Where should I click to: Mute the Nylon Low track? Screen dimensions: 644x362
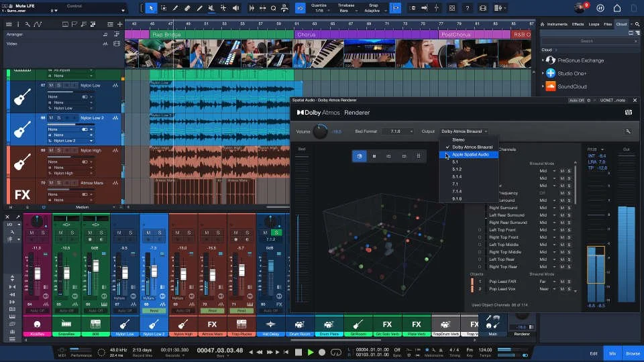tap(50, 86)
